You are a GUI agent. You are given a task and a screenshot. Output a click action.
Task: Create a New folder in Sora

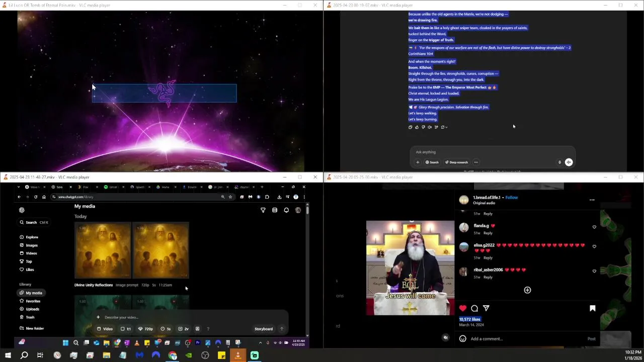[32, 328]
